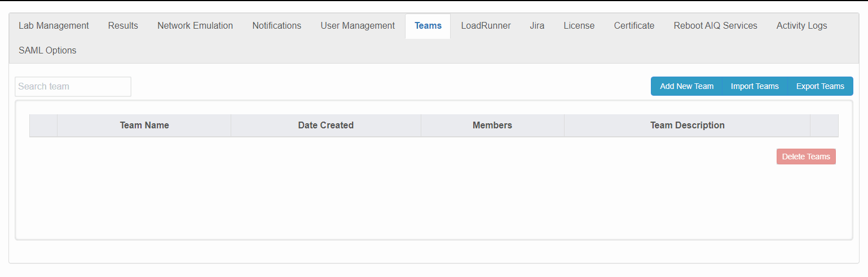The image size is (868, 277).
Task: Open the Lab Management tab
Action: coord(54,26)
